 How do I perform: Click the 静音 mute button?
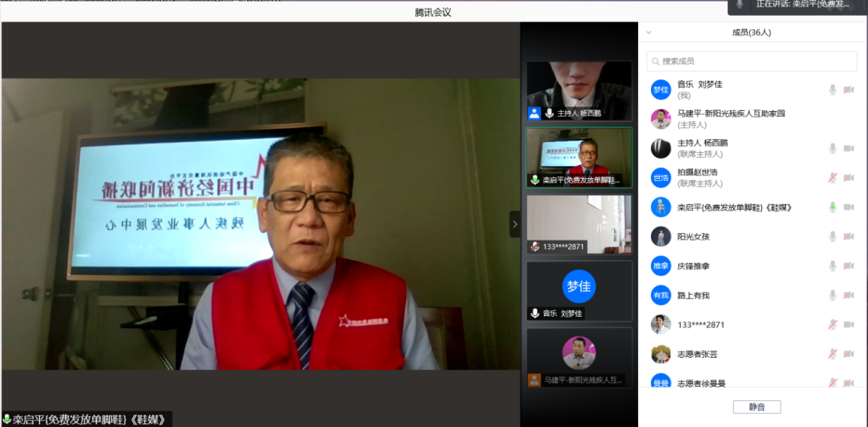tap(757, 407)
